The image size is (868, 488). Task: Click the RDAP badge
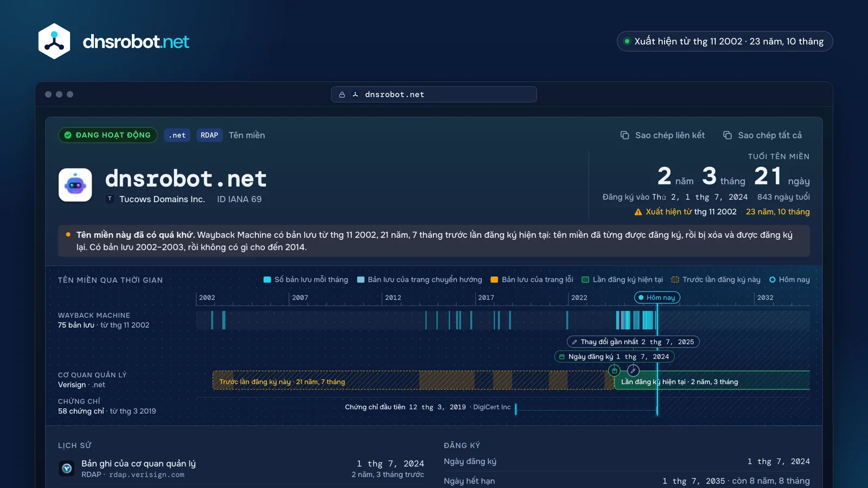click(209, 135)
